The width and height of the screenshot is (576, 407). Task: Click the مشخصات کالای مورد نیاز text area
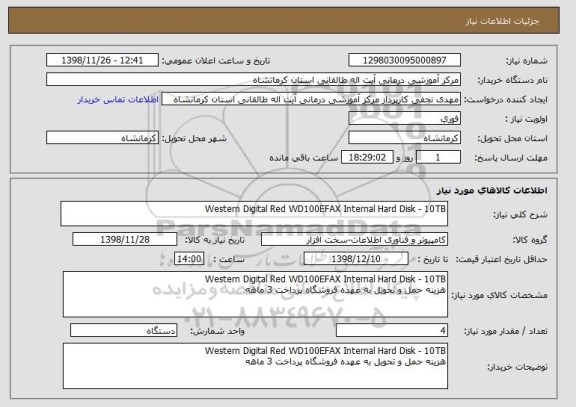pyautogui.click(x=255, y=295)
